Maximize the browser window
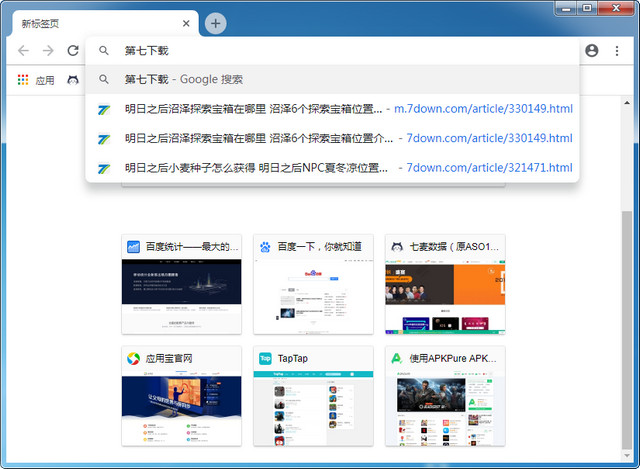The image size is (640, 469). [587, 8]
